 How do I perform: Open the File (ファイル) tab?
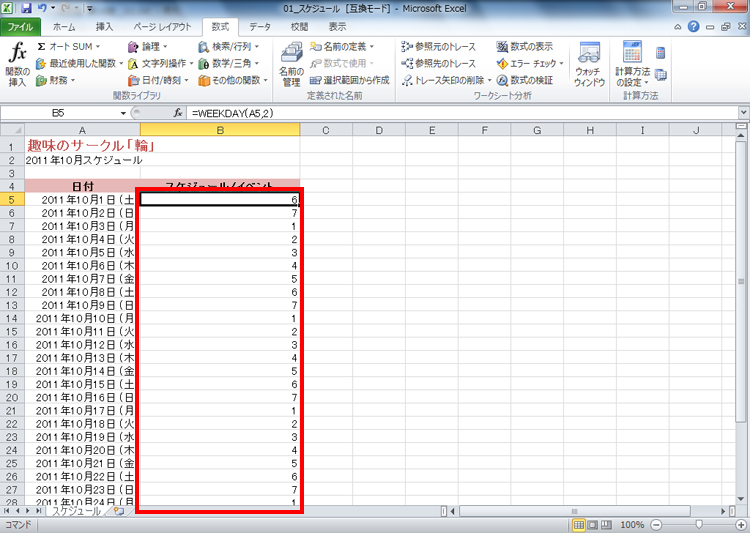[x=21, y=27]
